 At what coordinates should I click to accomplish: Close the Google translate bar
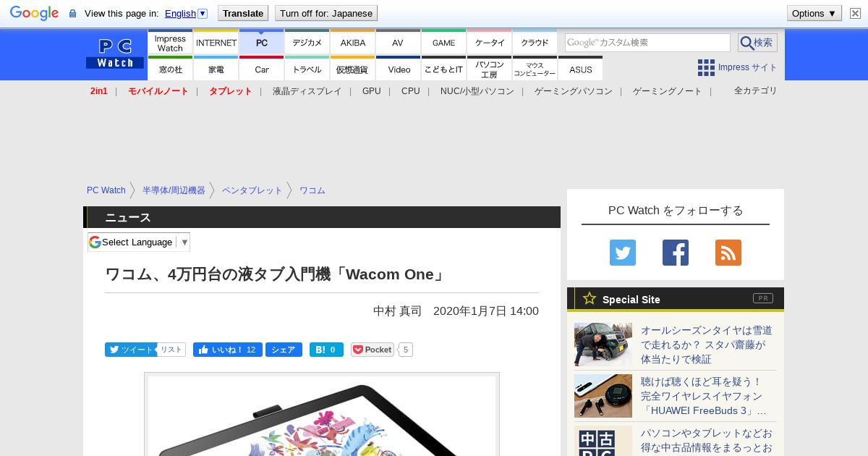855,13
